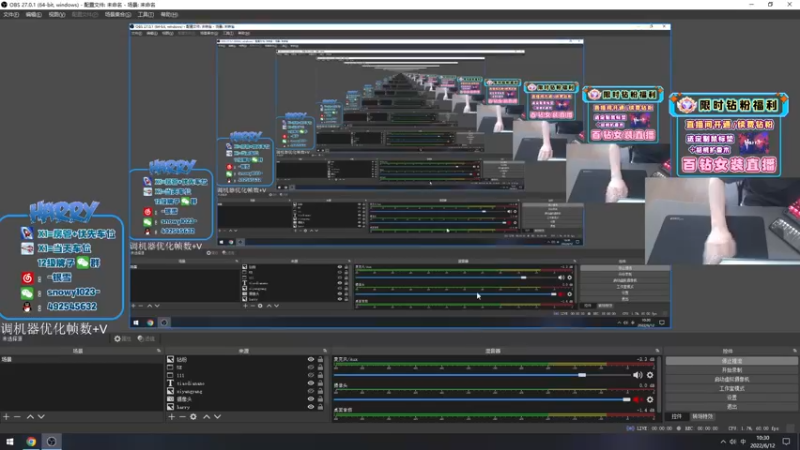
Task: Mute the microphone/Aux speaker icon
Action: 638,375
